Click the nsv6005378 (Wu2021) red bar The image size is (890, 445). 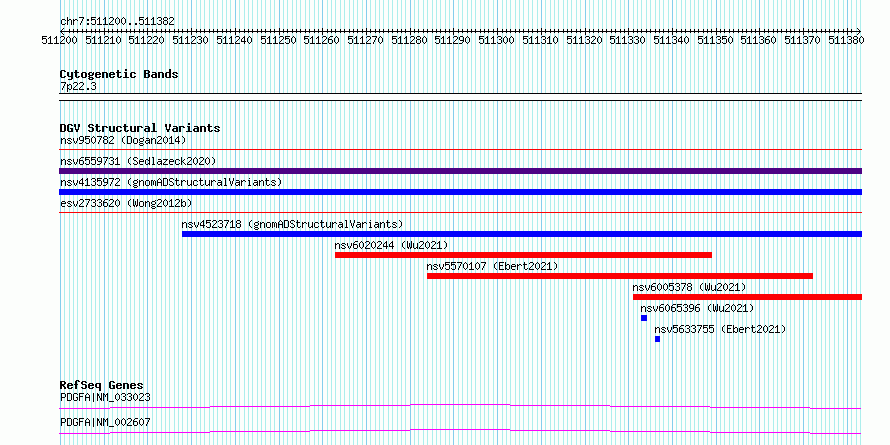pyautogui.click(x=748, y=297)
